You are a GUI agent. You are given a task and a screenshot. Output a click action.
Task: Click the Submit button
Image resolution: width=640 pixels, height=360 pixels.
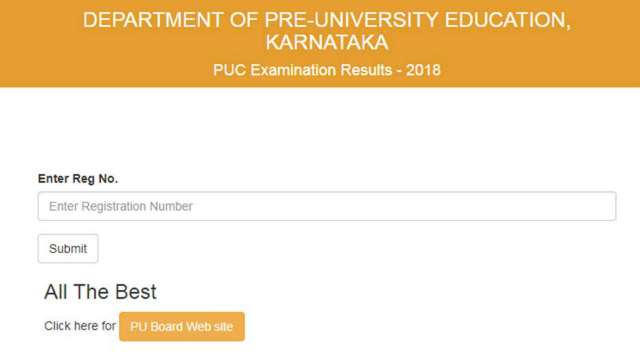point(68,249)
